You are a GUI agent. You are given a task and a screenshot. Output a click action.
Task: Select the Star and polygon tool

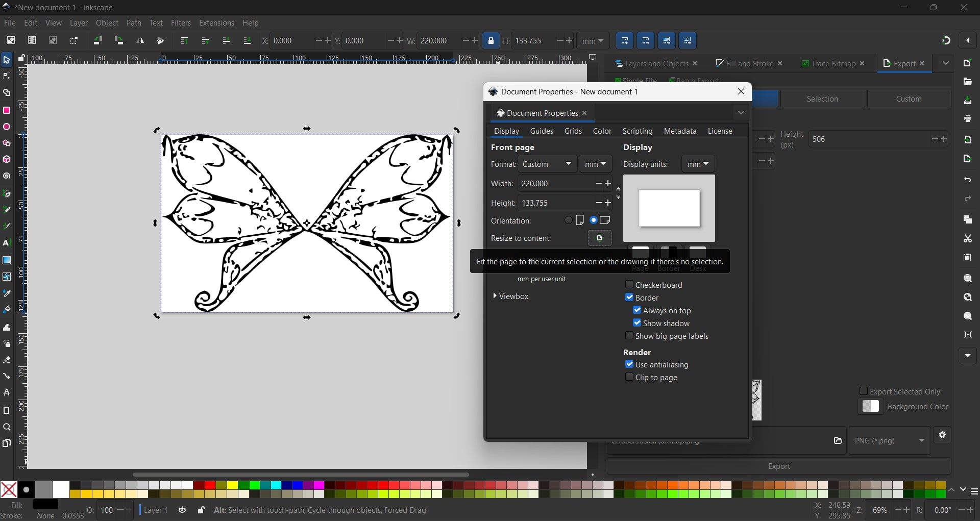(x=7, y=143)
